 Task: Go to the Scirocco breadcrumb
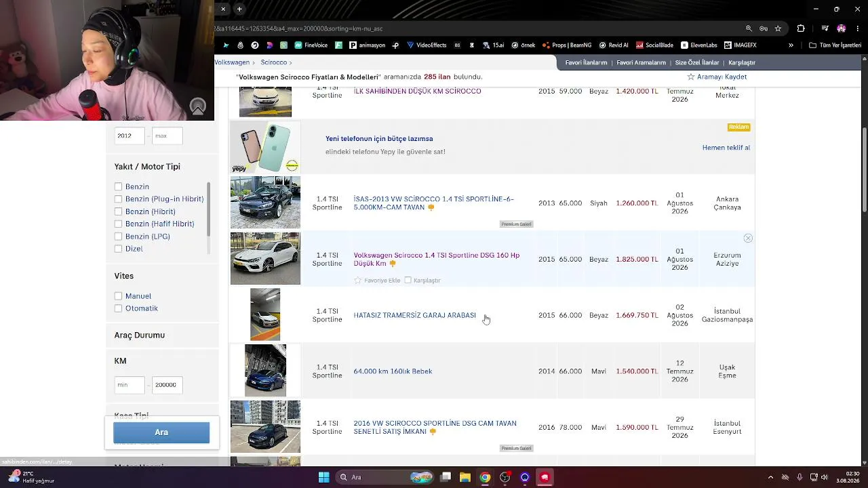click(274, 62)
